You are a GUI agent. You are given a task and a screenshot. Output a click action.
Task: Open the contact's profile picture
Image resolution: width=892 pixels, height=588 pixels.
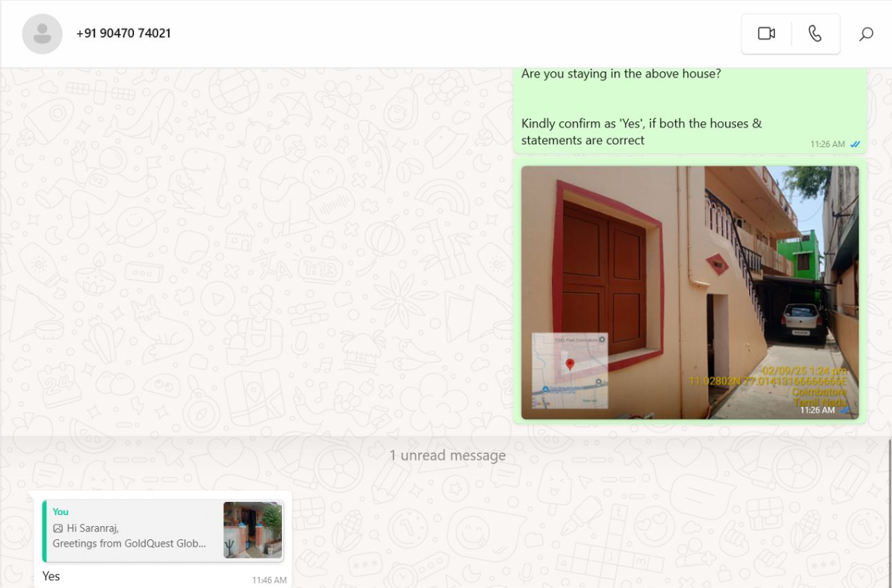coord(42,34)
